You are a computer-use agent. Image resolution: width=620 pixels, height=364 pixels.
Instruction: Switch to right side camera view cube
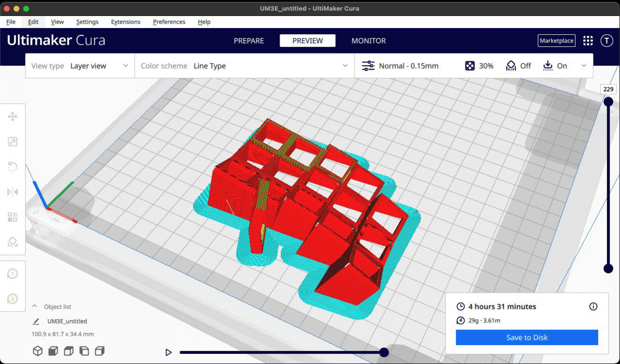click(100, 351)
